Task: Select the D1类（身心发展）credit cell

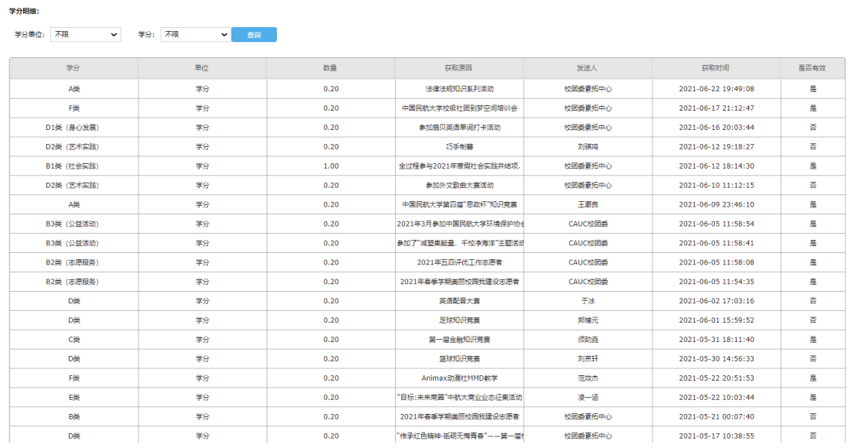Action: (x=73, y=128)
